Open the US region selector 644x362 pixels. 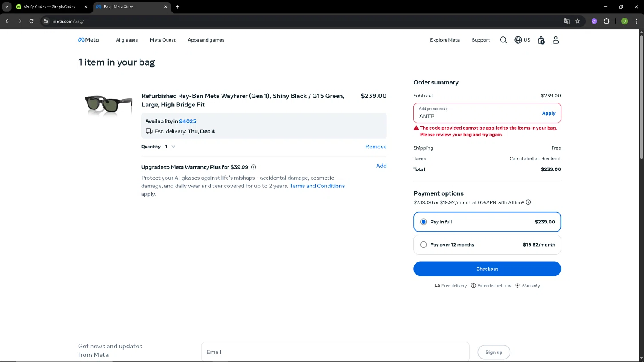pyautogui.click(x=522, y=40)
